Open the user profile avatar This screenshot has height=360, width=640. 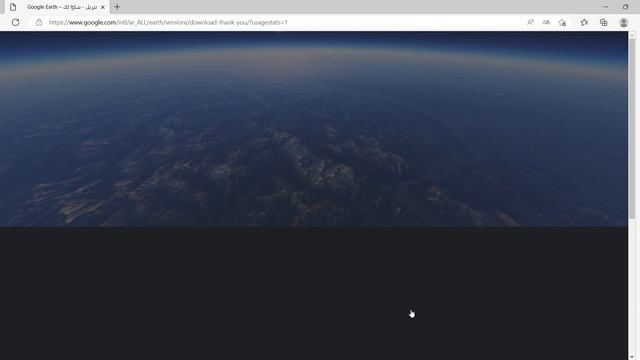(x=623, y=22)
